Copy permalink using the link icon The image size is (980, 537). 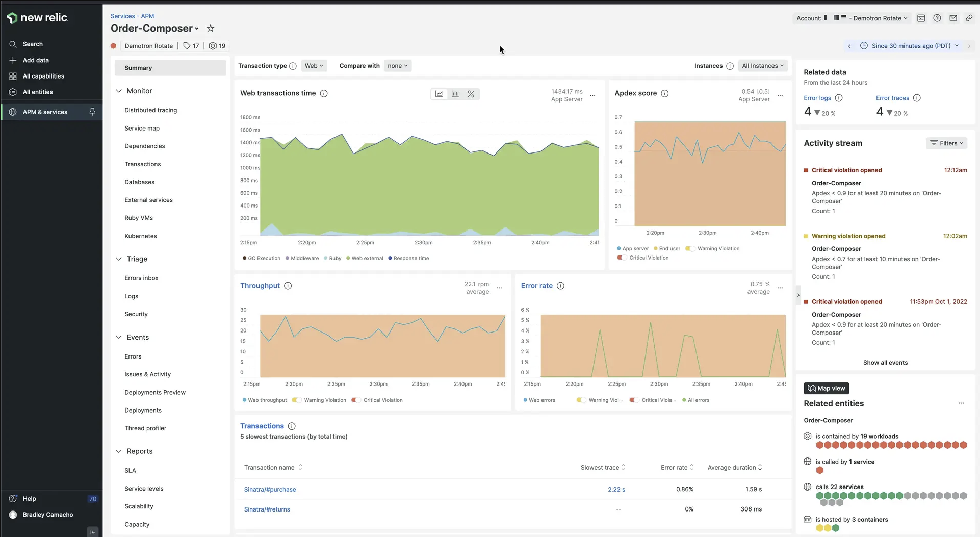[x=969, y=18]
